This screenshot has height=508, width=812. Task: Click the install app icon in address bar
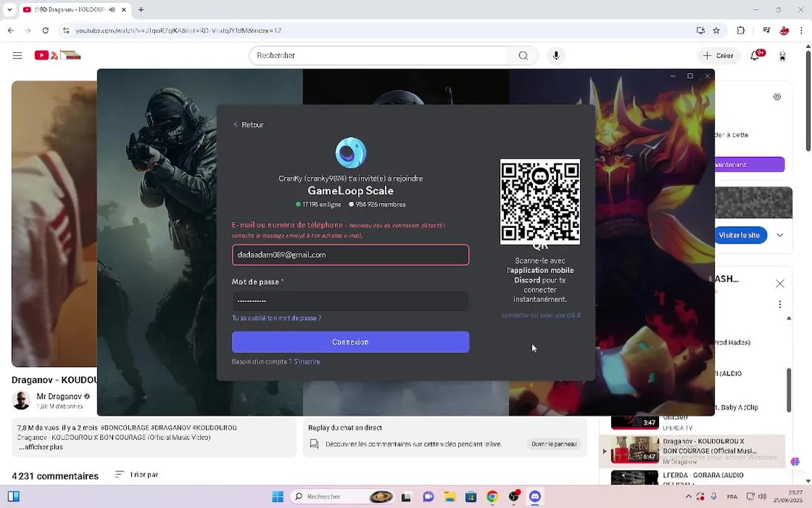point(701,30)
